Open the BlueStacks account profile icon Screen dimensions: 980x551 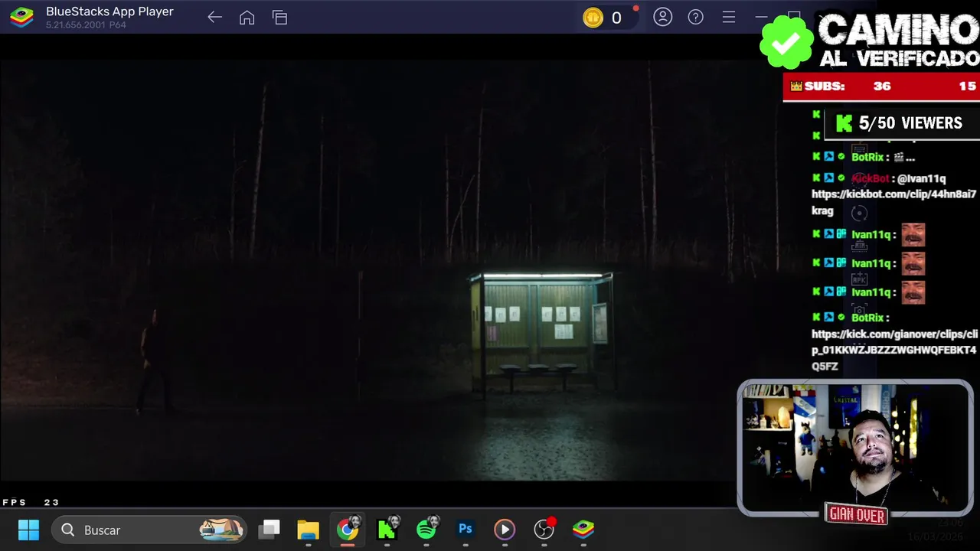click(x=663, y=17)
